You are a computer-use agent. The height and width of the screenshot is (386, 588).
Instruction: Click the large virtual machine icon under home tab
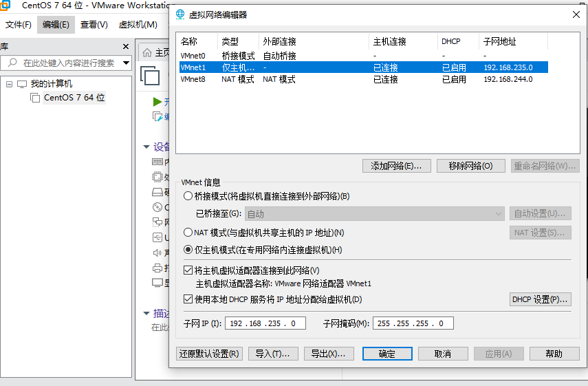(150, 76)
